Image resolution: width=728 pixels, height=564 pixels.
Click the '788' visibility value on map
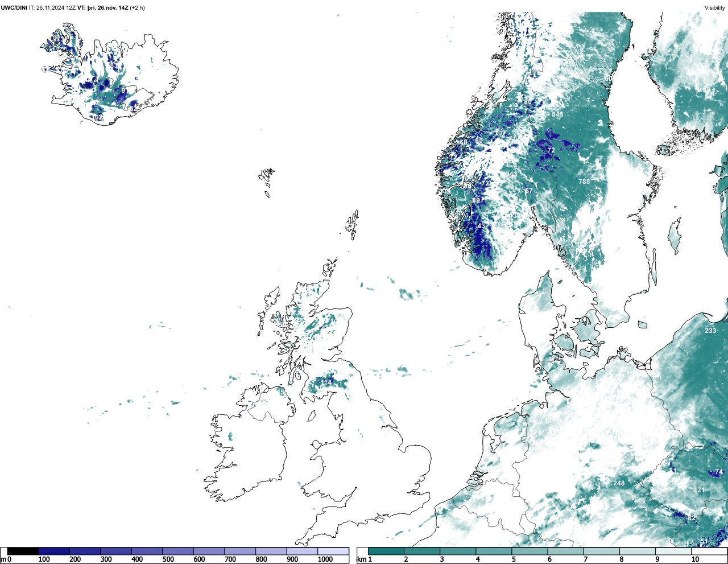coord(584,182)
